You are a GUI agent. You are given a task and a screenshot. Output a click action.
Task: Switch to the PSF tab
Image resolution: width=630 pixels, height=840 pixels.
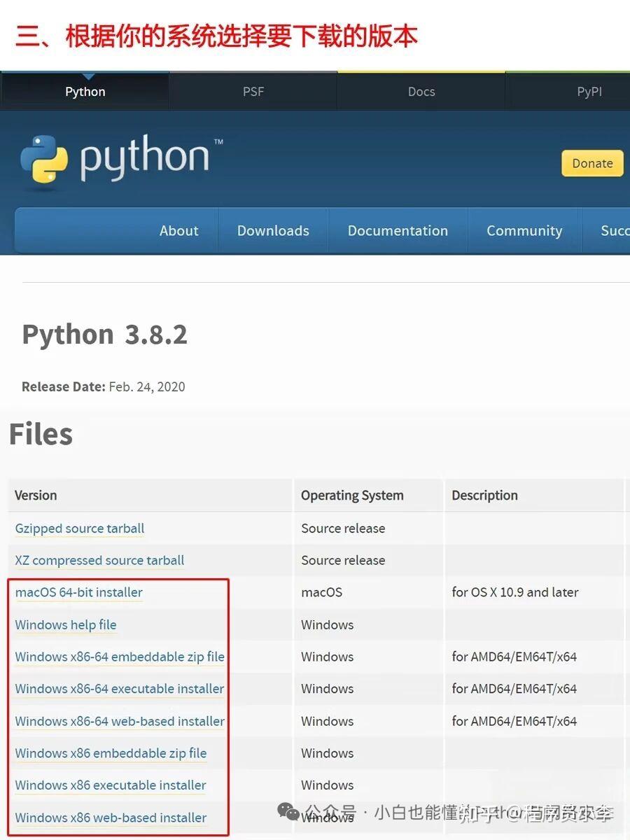pyautogui.click(x=253, y=91)
